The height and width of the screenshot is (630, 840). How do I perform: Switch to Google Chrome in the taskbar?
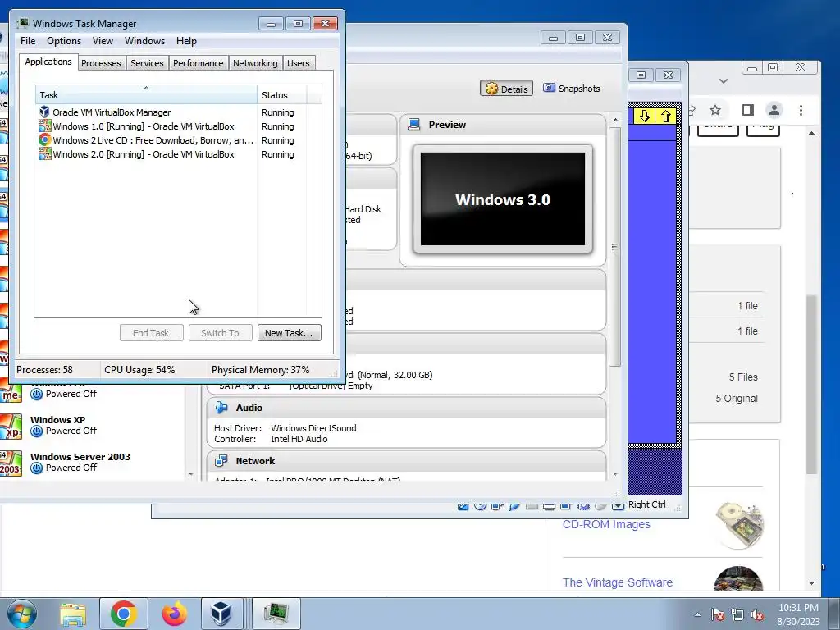point(123,614)
